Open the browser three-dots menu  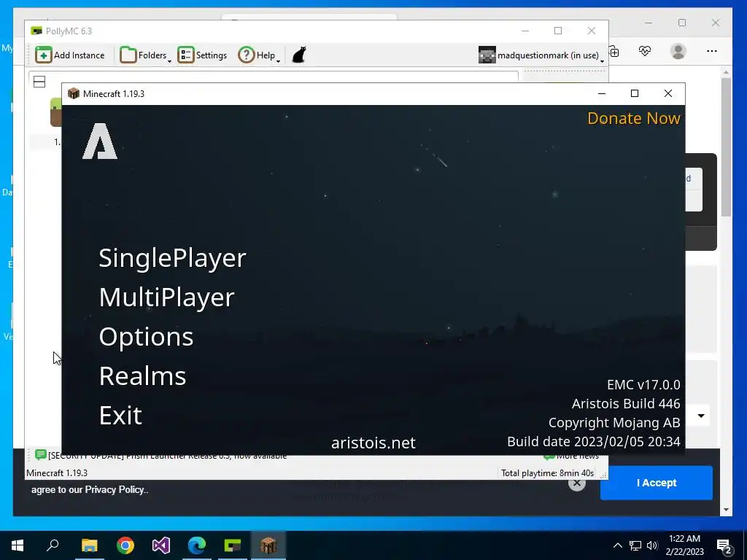point(712,51)
